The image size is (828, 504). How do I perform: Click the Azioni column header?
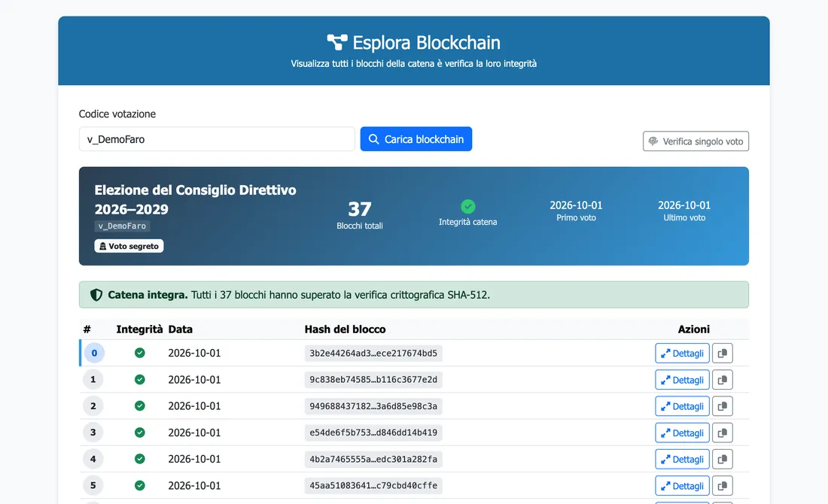693,329
